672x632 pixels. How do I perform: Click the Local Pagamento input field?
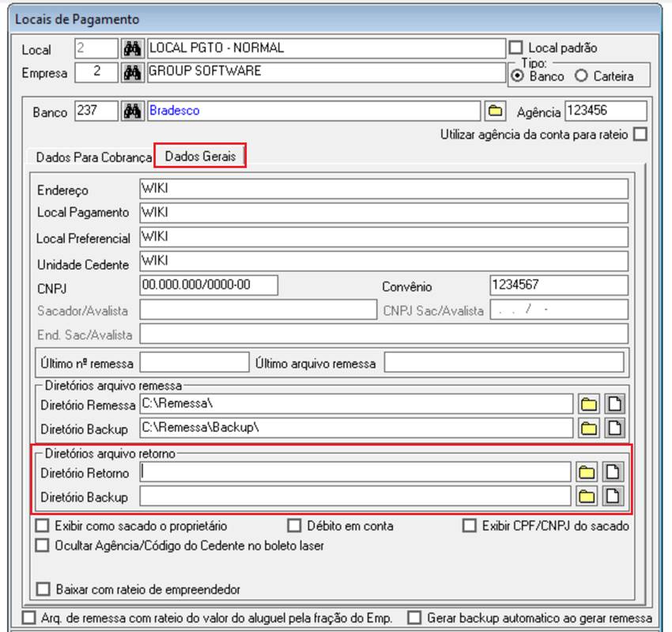(x=383, y=213)
